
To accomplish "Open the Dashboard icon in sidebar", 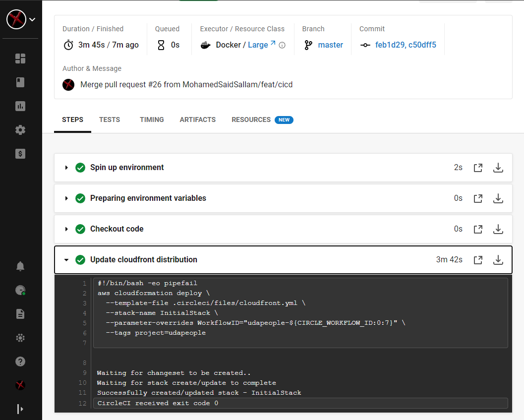I will 20,59.
